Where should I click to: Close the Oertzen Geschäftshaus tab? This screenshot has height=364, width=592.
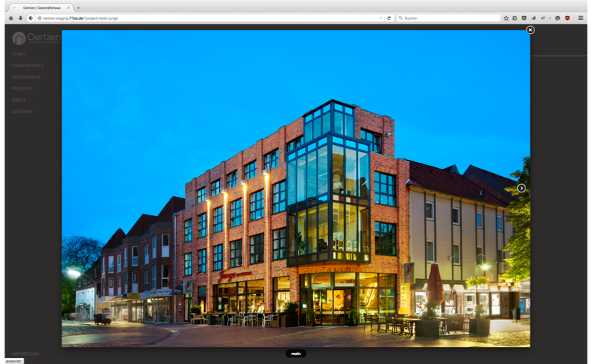(x=69, y=7)
